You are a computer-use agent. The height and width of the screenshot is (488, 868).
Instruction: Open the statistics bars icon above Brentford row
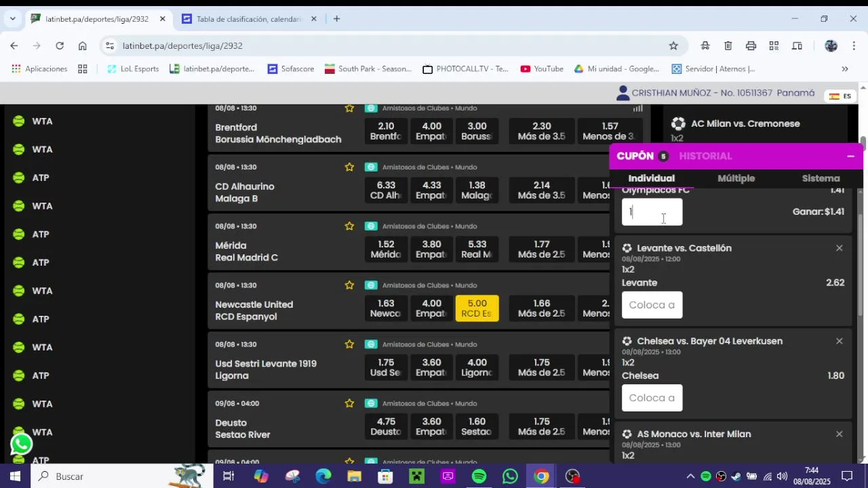click(637, 108)
